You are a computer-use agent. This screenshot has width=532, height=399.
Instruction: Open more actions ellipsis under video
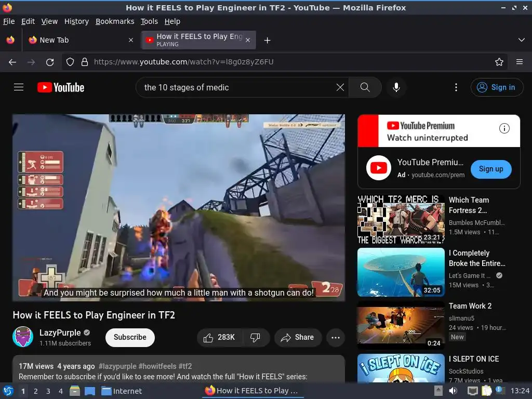click(x=336, y=337)
